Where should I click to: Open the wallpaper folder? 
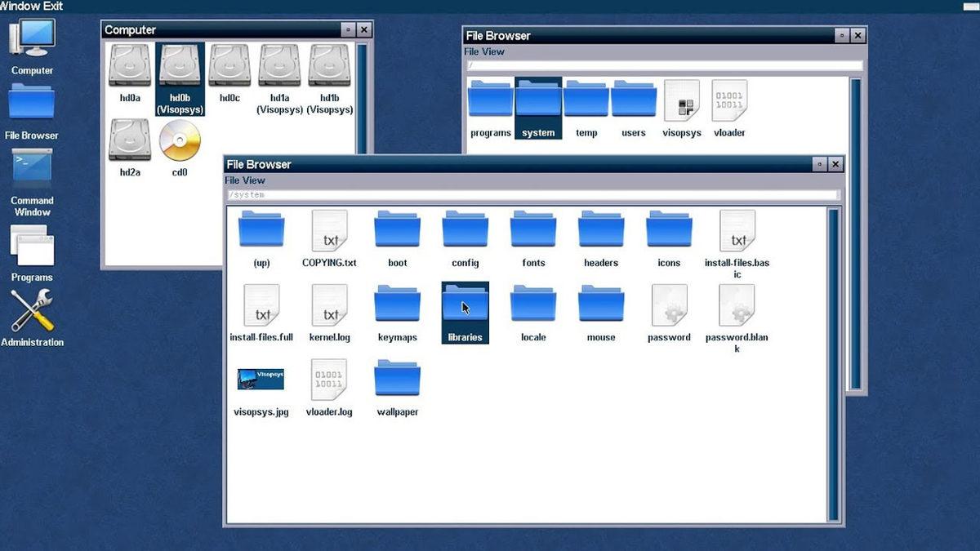(397, 380)
